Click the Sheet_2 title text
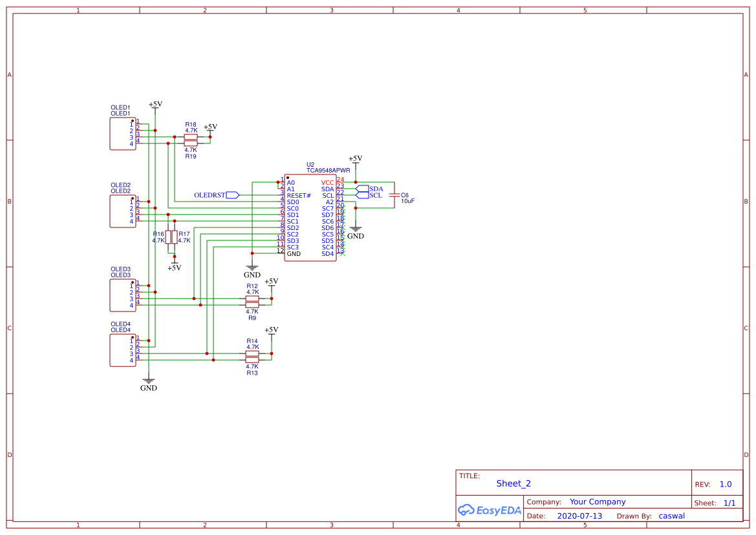756x535 pixels. [x=513, y=483]
